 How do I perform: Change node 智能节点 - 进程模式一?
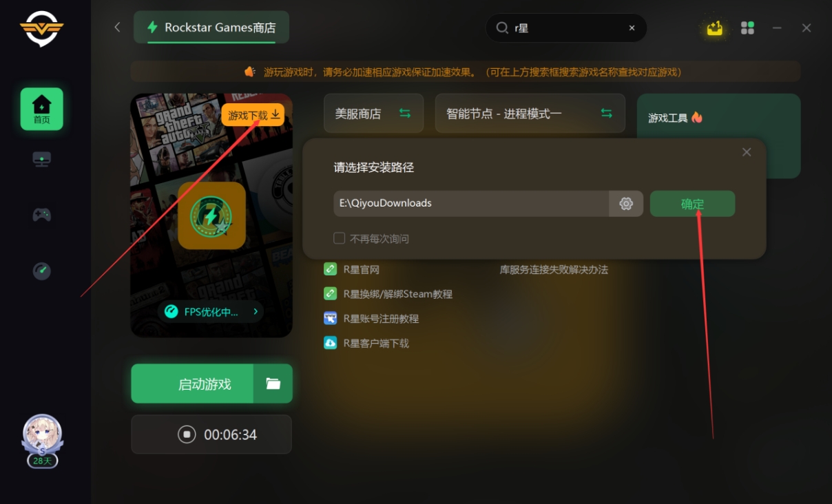530,114
